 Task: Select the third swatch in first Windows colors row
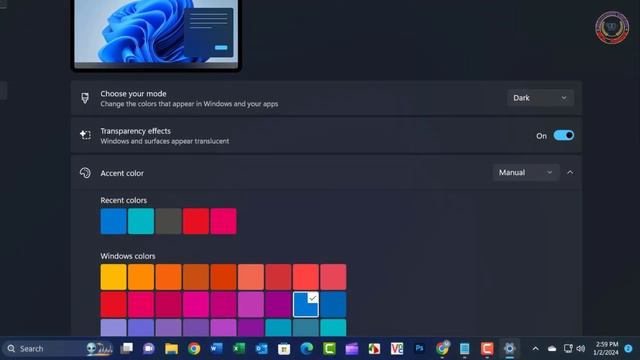(168, 277)
